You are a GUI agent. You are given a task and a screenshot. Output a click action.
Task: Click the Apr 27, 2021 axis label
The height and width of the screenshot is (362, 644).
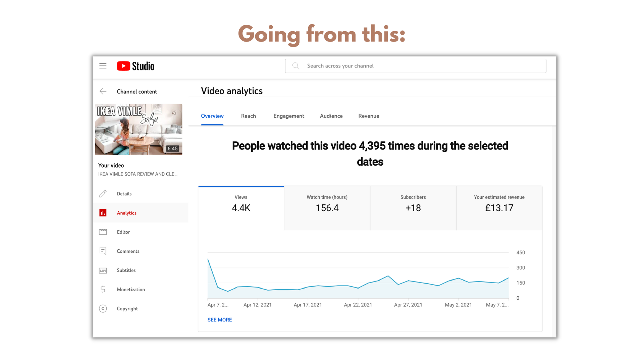pyautogui.click(x=408, y=305)
